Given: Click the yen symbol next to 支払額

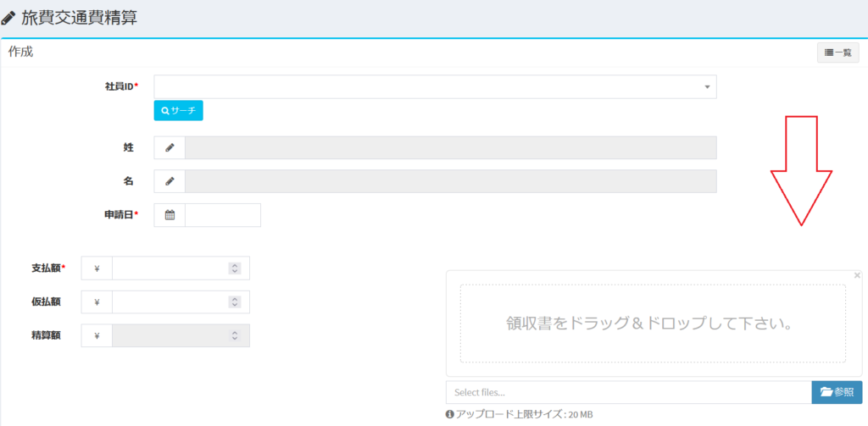Looking at the screenshot, I should point(97,268).
